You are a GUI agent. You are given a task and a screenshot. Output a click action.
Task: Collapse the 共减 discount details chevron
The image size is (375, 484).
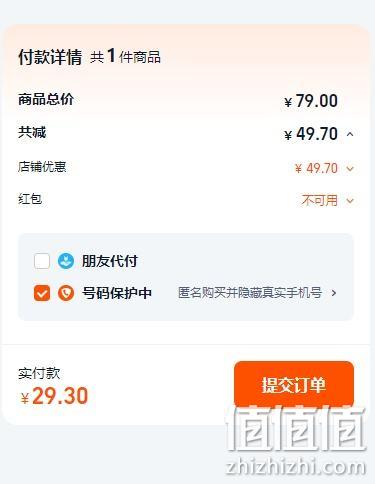coord(350,134)
